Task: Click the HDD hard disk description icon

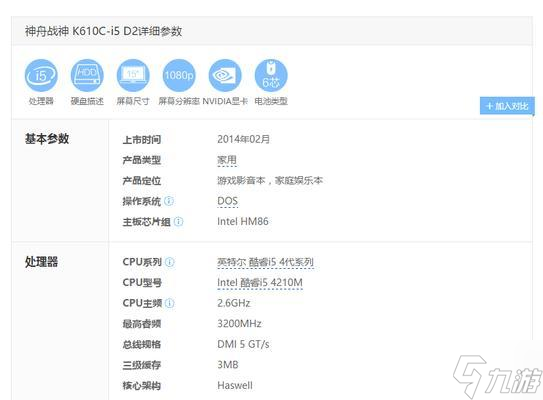Action: 87,75
